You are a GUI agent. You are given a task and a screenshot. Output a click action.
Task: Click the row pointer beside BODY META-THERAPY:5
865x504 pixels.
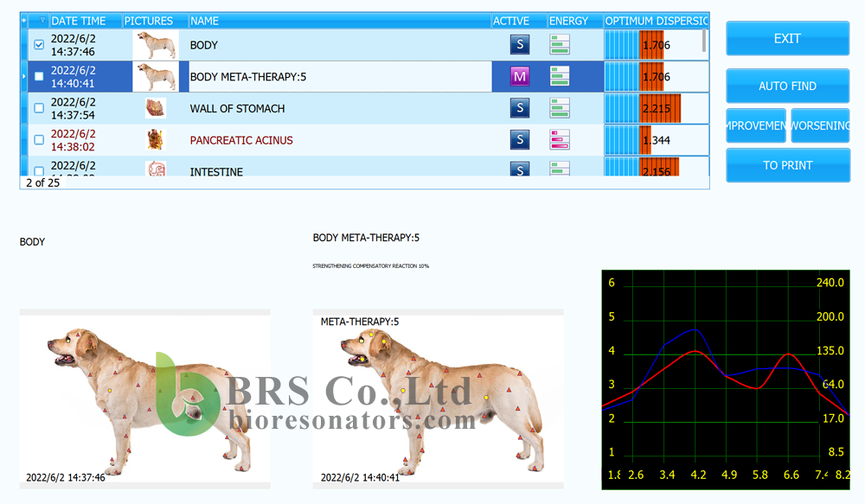click(23, 77)
